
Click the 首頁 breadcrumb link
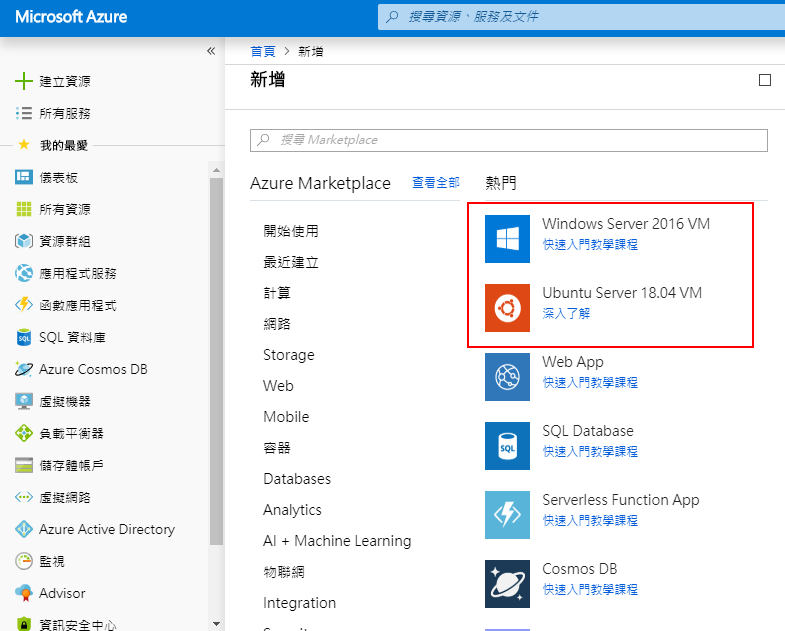tap(263, 51)
